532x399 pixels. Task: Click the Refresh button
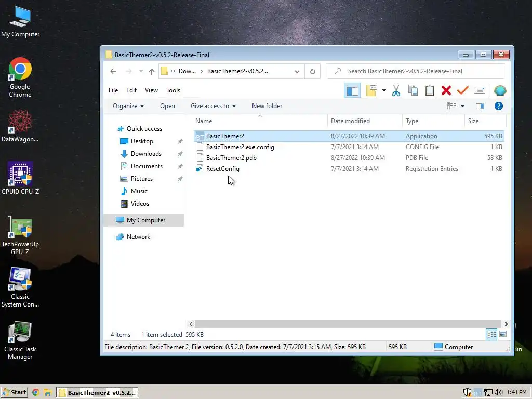[x=312, y=71]
